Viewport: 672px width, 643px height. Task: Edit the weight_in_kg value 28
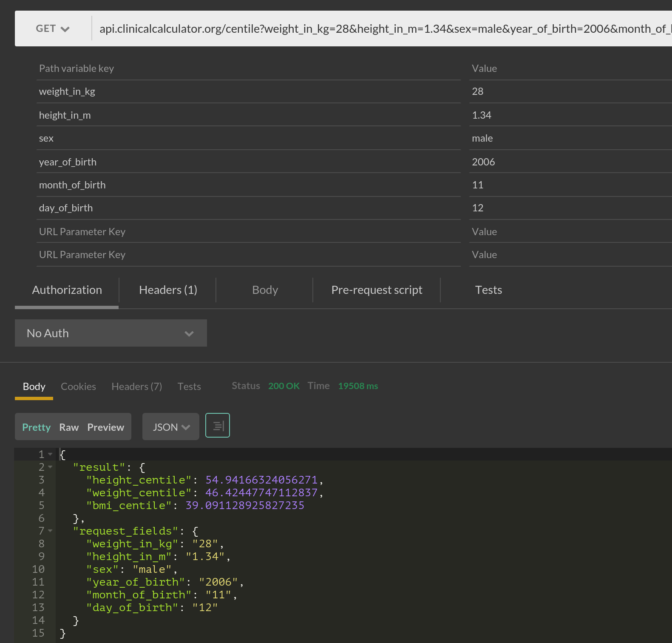coord(570,91)
